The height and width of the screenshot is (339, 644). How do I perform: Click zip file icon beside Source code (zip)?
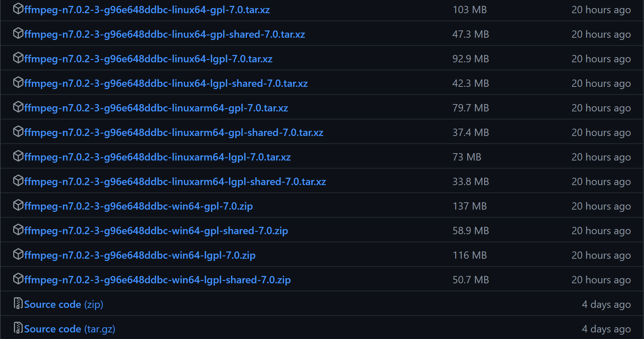[18, 304]
